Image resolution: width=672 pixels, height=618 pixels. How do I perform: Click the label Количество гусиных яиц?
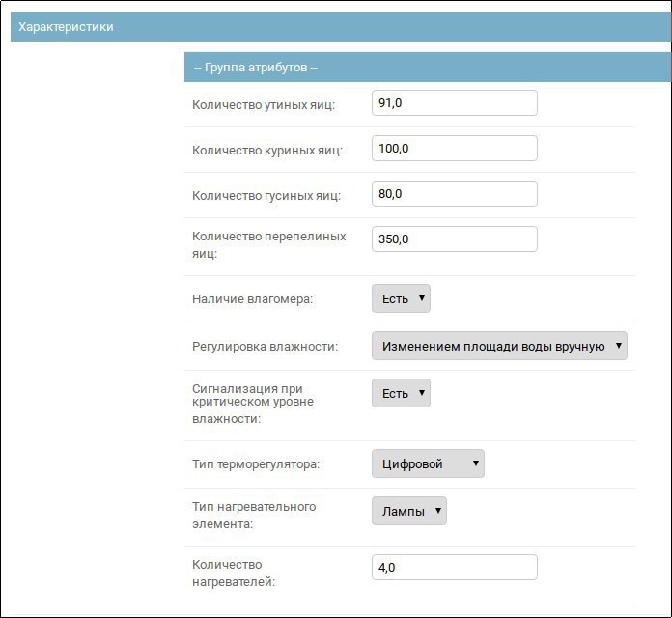(x=266, y=196)
